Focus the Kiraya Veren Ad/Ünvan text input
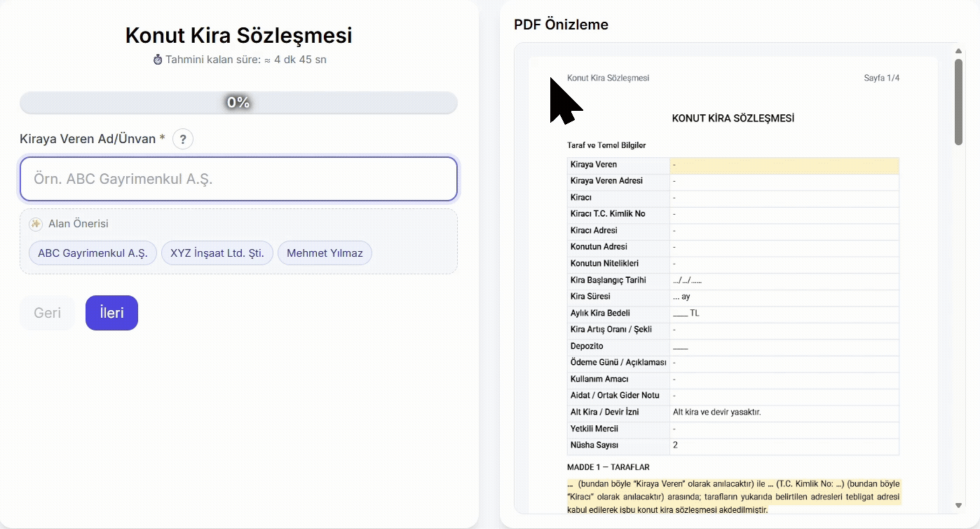 (x=238, y=179)
